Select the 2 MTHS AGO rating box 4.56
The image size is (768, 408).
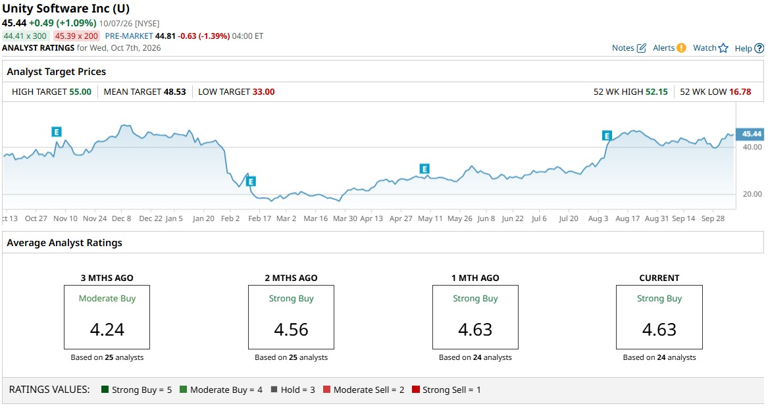tap(291, 317)
